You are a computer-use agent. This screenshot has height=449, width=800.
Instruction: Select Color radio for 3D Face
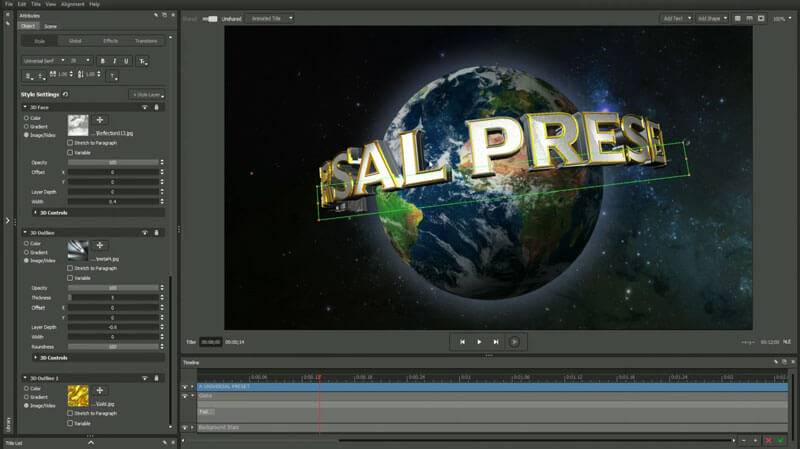pyautogui.click(x=26, y=118)
